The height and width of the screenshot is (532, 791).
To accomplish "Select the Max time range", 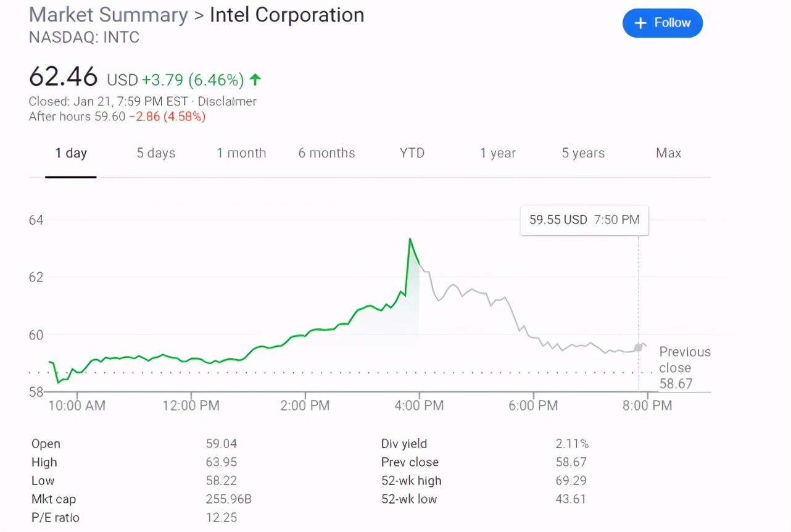I will [x=668, y=153].
